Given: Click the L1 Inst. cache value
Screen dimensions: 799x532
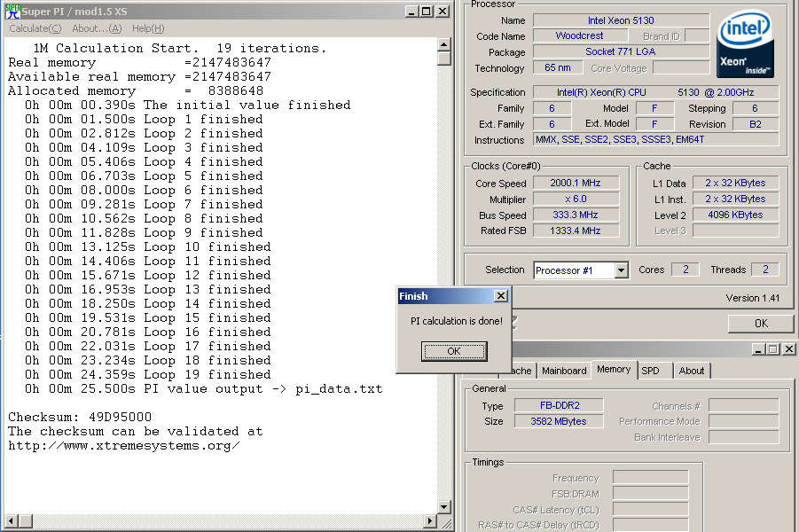Looking at the screenshot, I should (x=735, y=199).
